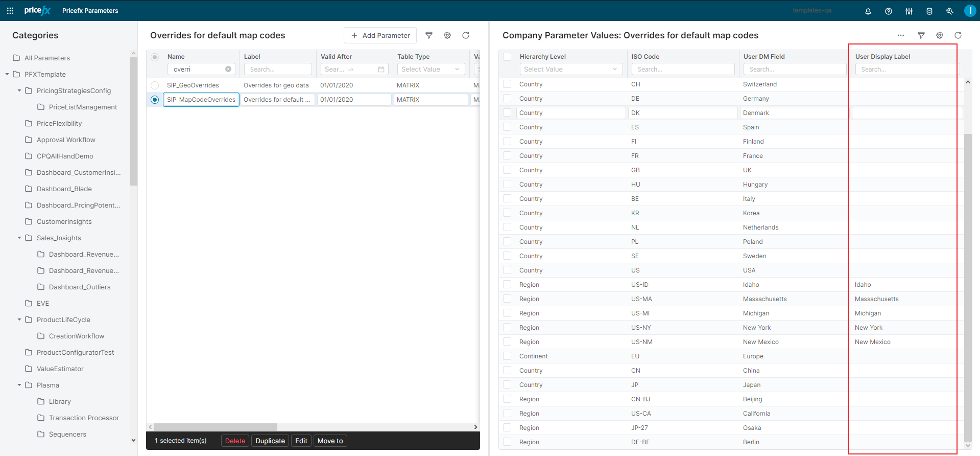Open the help question mark icon
Screen dimensions: 980x456
(x=888, y=11)
